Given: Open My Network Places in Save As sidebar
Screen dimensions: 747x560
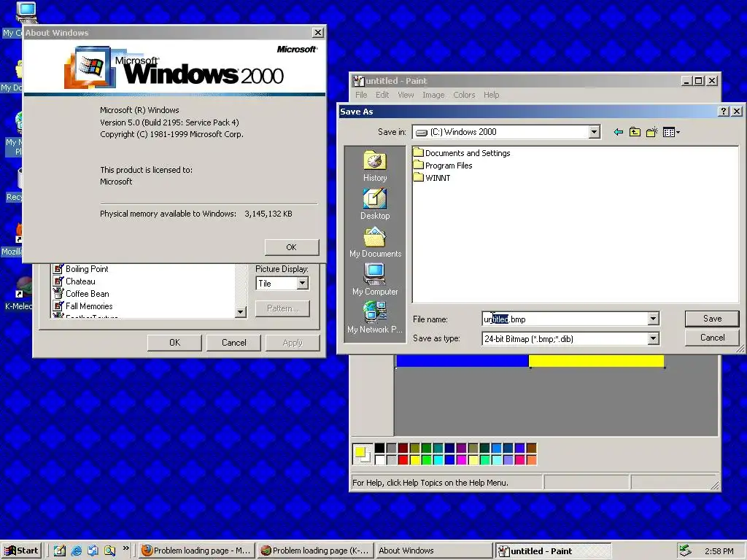Looking at the screenshot, I should [x=375, y=318].
